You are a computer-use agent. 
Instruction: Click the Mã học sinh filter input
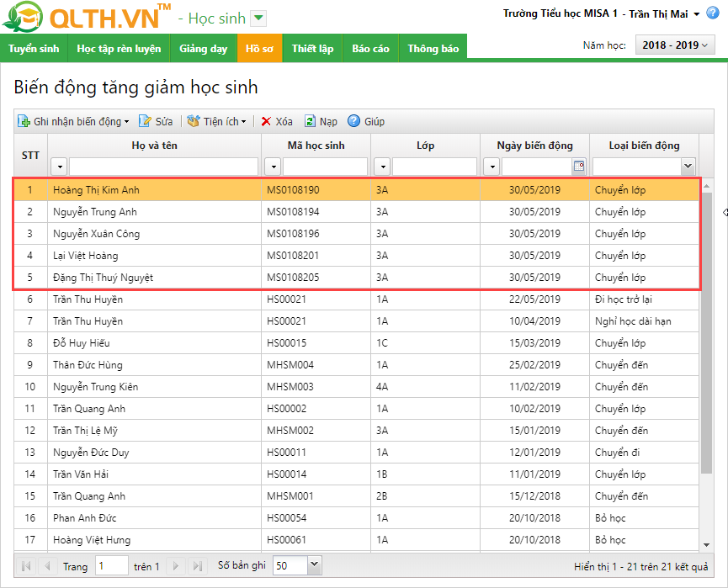pyautogui.click(x=325, y=167)
